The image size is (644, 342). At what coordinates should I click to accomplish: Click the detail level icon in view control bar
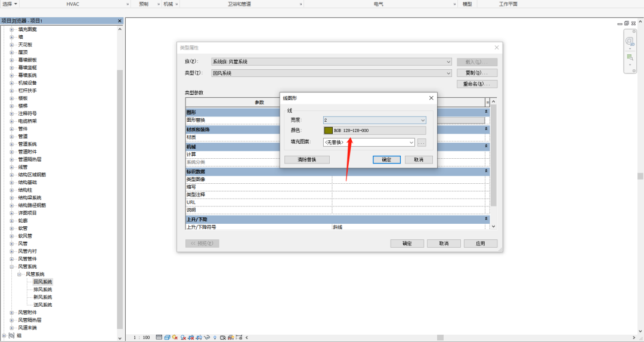pos(159,337)
